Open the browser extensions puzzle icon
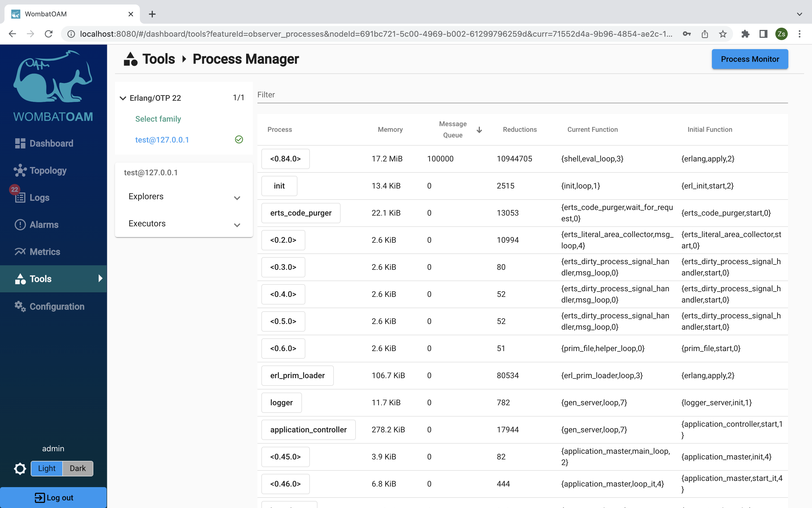This screenshot has width=812, height=508. tap(745, 34)
